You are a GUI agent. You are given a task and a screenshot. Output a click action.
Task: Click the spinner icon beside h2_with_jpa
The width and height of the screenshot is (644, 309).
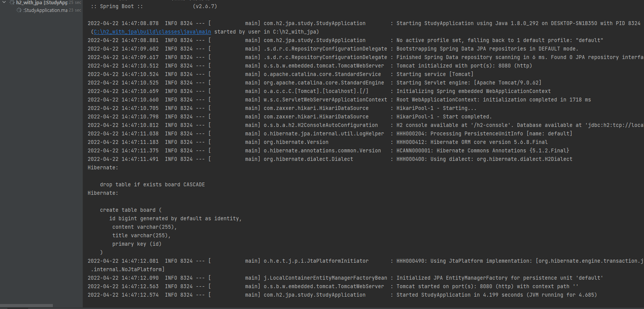(x=12, y=2)
